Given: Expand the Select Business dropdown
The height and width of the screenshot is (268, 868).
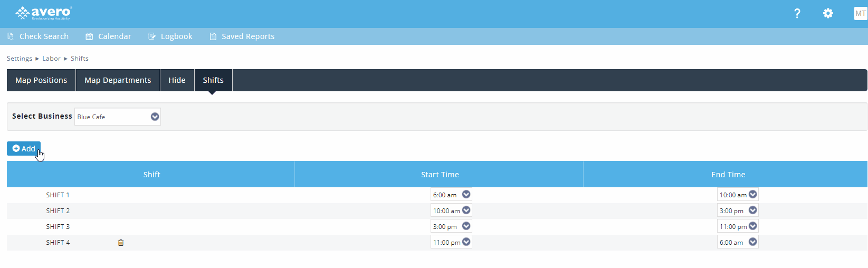Looking at the screenshot, I should point(118,117).
